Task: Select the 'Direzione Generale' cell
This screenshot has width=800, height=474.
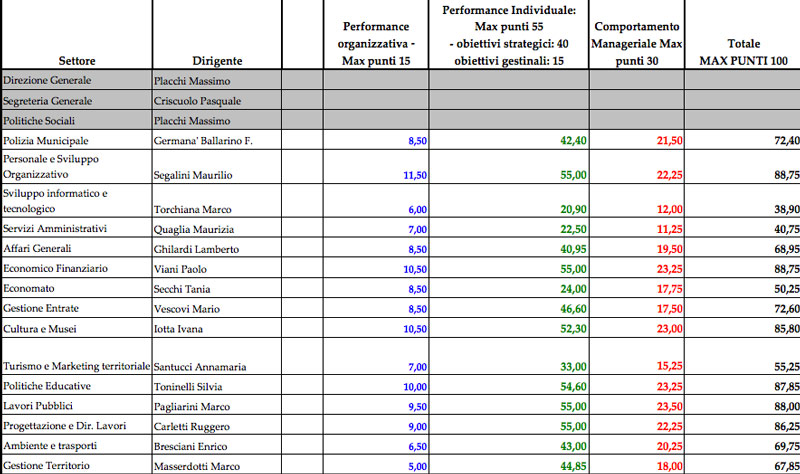Action: pos(48,80)
